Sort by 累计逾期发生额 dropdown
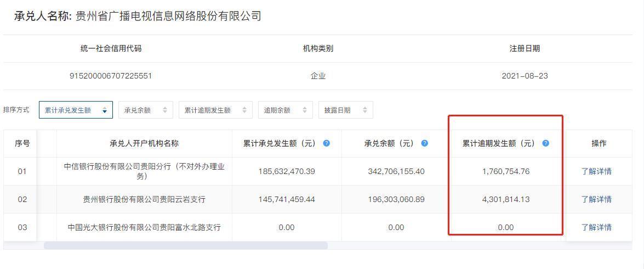The width and height of the screenshot is (644, 269). pos(215,110)
